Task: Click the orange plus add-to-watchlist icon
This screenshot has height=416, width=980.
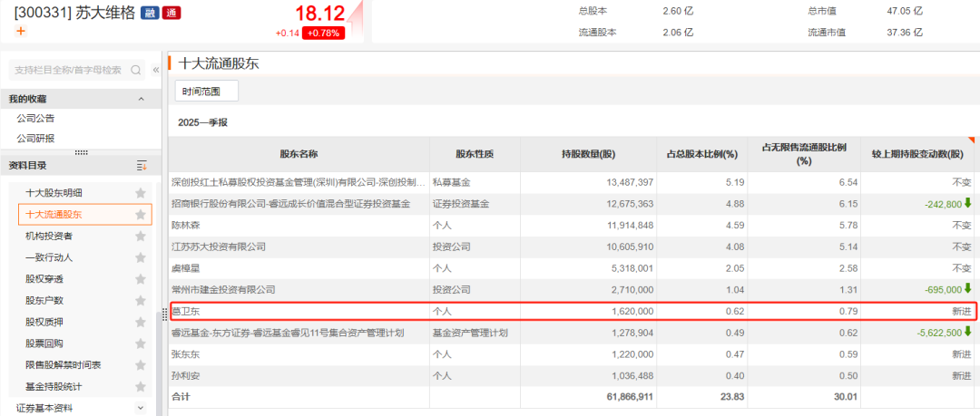Action: pos(21,32)
